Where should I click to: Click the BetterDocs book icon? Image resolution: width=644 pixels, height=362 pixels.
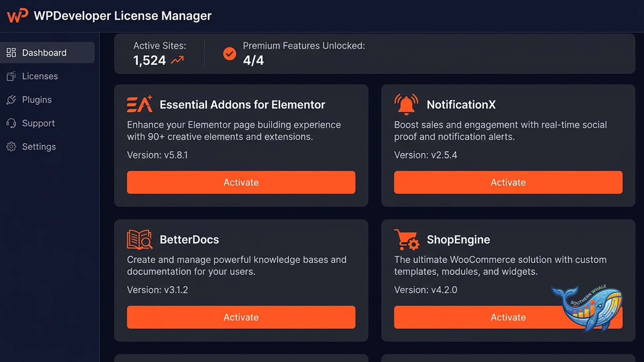140,239
